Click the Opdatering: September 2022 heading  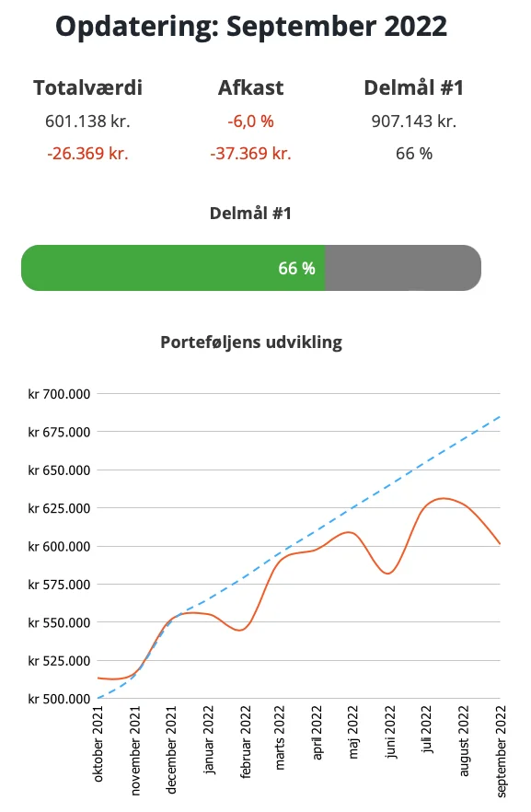[251, 27]
